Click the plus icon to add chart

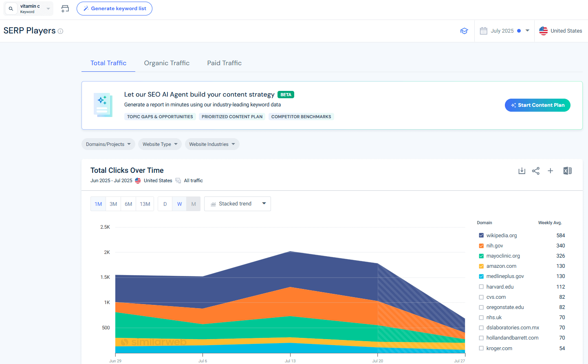550,171
